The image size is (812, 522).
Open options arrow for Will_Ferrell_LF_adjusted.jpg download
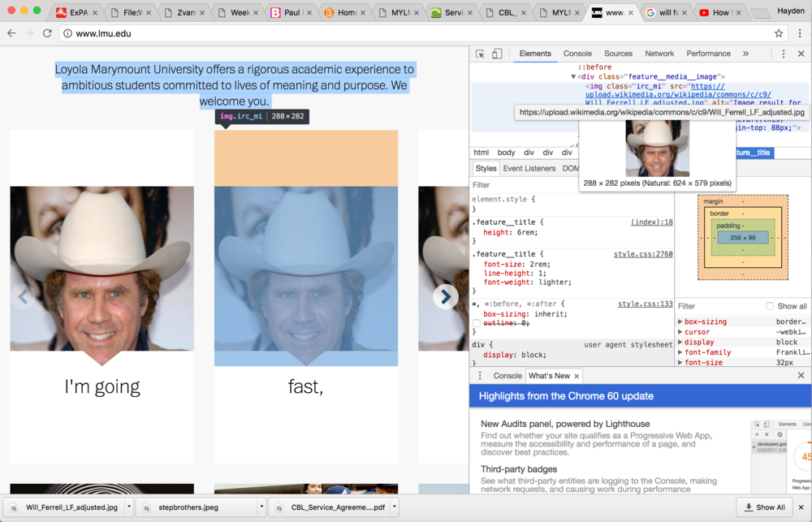(x=128, y=507)
